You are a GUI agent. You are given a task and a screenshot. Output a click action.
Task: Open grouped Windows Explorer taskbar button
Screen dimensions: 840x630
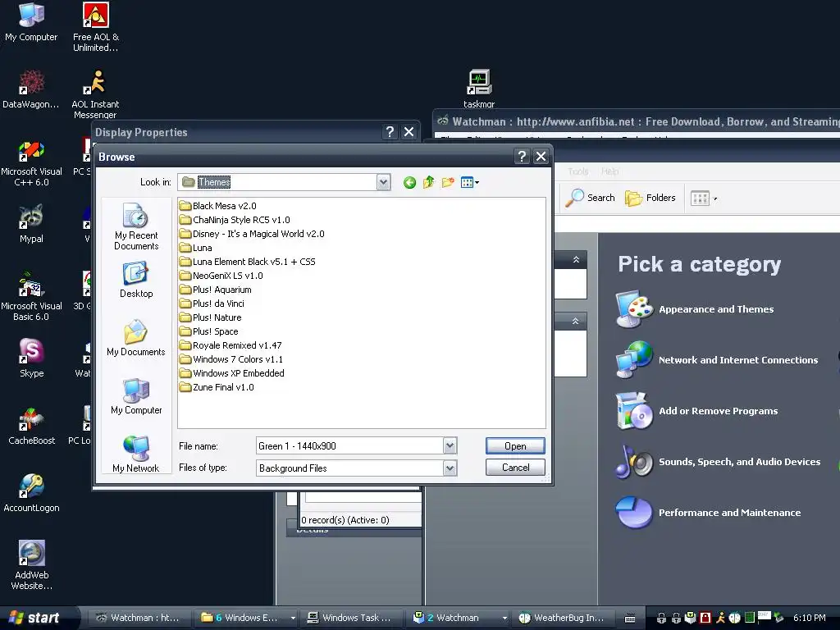click(246, 618)
